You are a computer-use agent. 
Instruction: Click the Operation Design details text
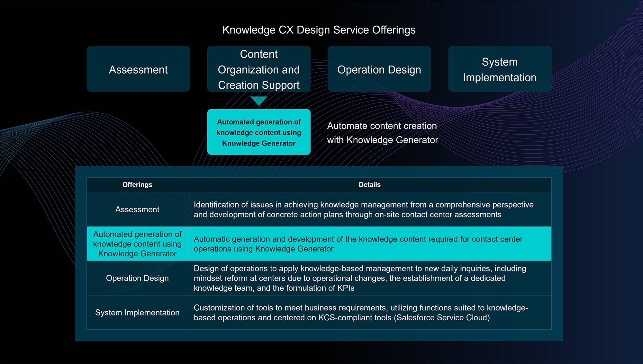[359, 278]
